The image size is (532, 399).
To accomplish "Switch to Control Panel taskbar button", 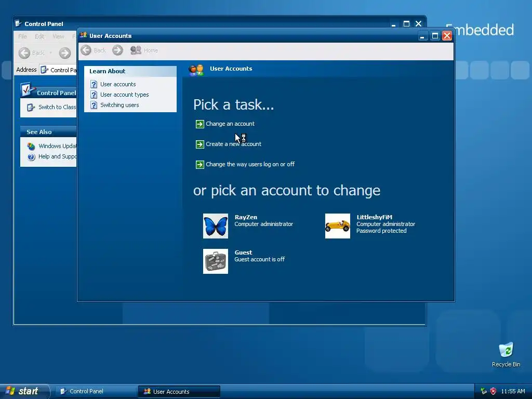I will 96,391.
